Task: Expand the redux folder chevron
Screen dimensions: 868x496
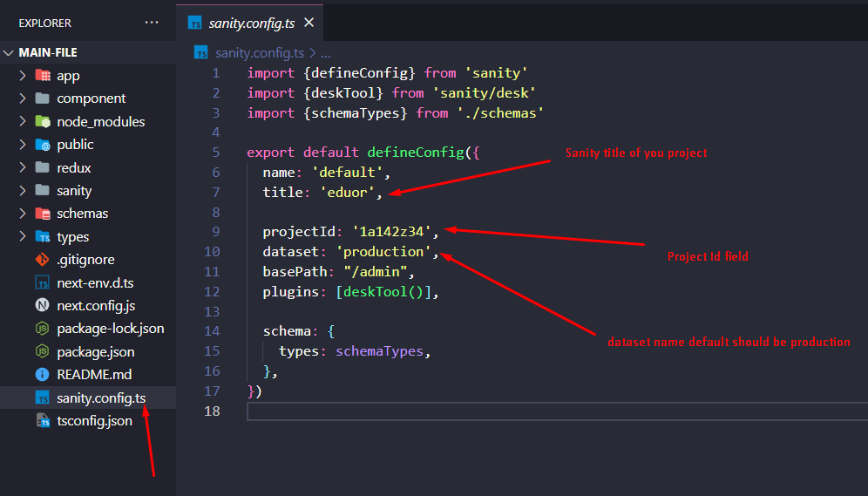Action: [23, 167]
